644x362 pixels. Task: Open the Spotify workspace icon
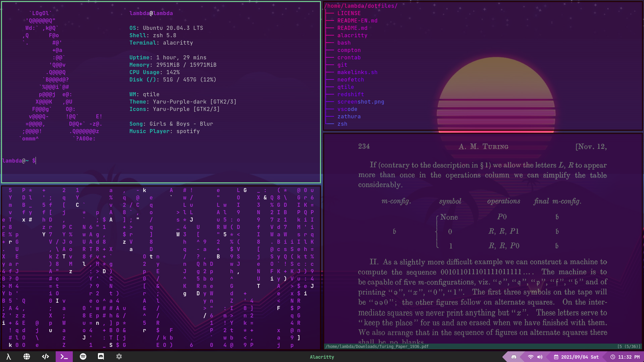click(x=83, y=357)
